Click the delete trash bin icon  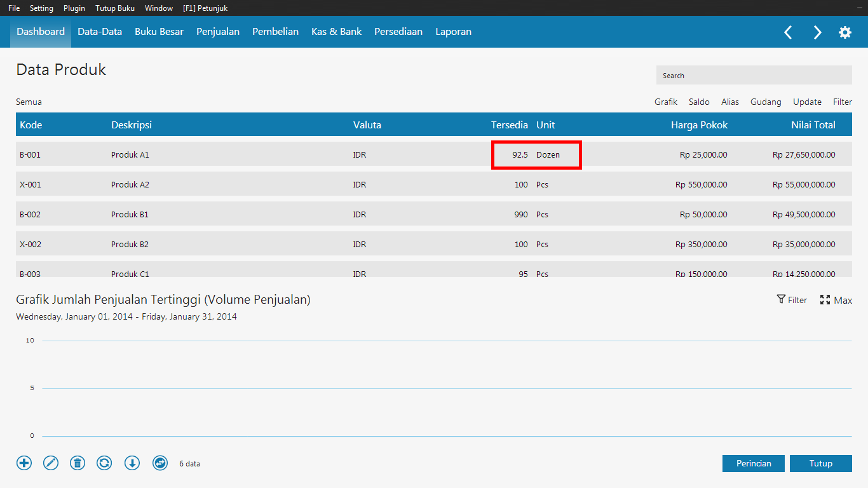78,463
